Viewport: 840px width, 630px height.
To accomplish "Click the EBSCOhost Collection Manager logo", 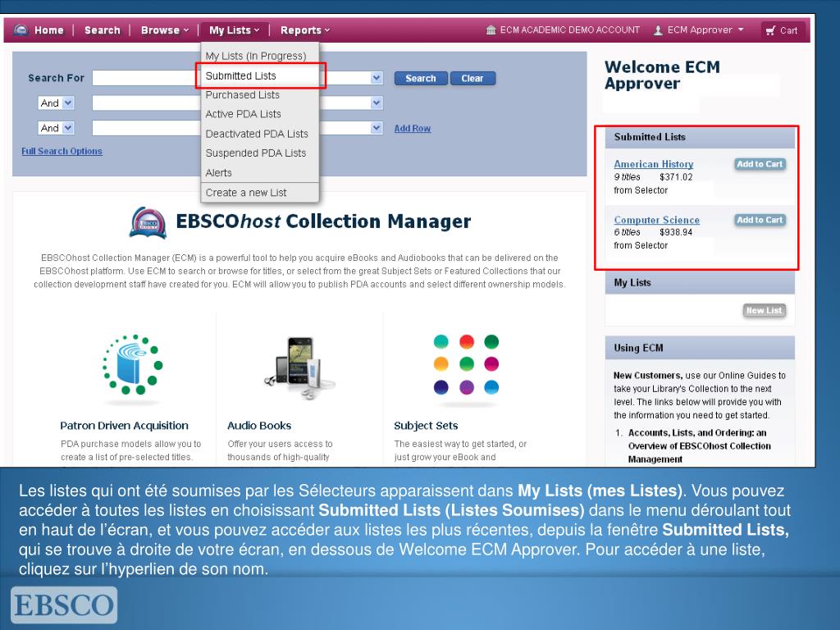I will (x=148, y=222).
